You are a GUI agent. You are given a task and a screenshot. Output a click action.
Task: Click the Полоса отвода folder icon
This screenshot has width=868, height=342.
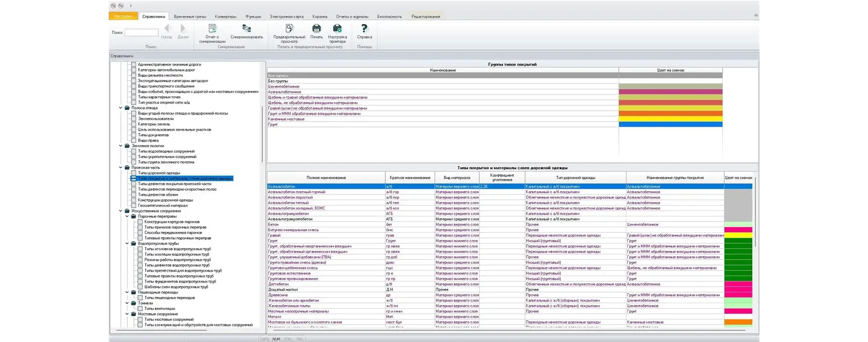pyautogui.click(x=127, y=108)
